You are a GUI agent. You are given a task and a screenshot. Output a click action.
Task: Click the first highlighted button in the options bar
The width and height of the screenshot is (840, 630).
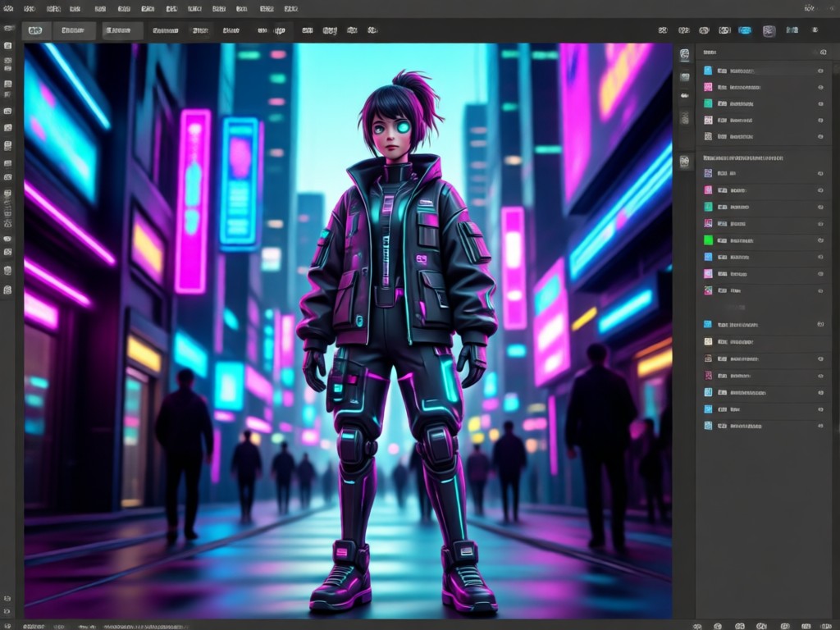tap(36, 30)
